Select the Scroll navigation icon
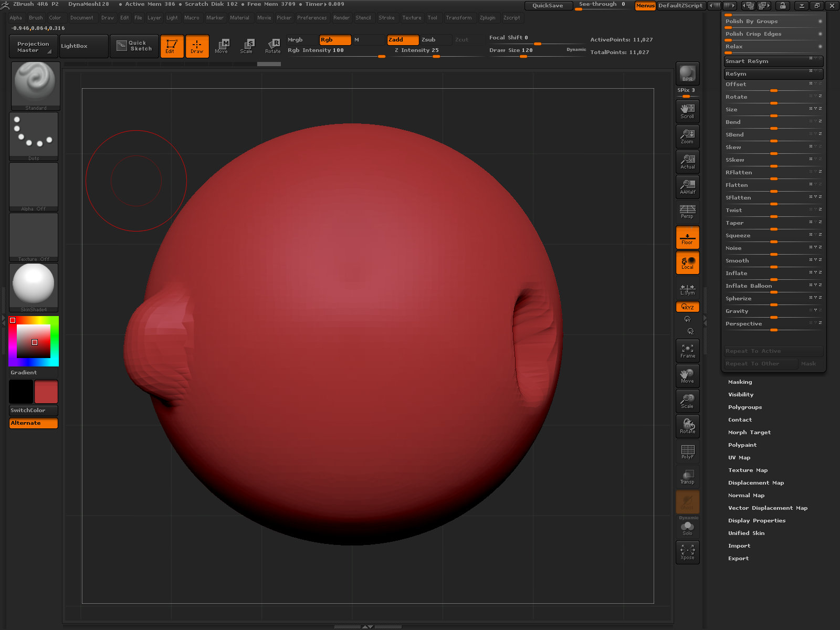 (687, 110)
